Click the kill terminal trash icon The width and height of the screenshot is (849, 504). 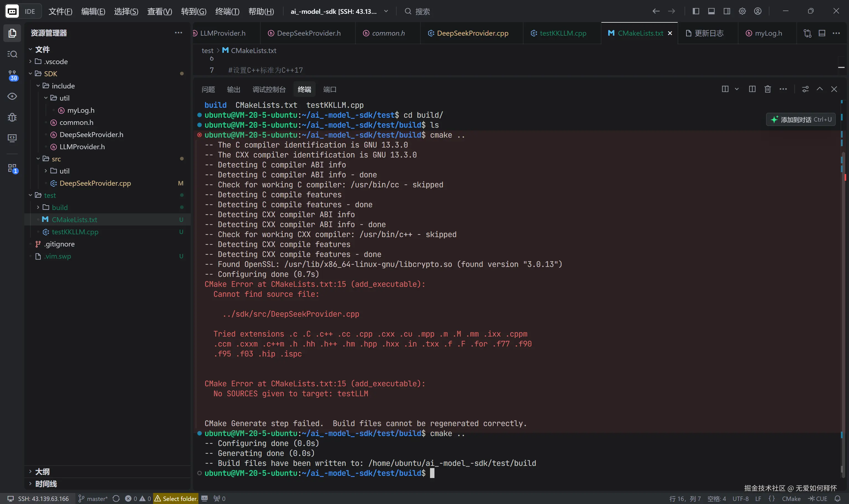[x=767, y=89]
